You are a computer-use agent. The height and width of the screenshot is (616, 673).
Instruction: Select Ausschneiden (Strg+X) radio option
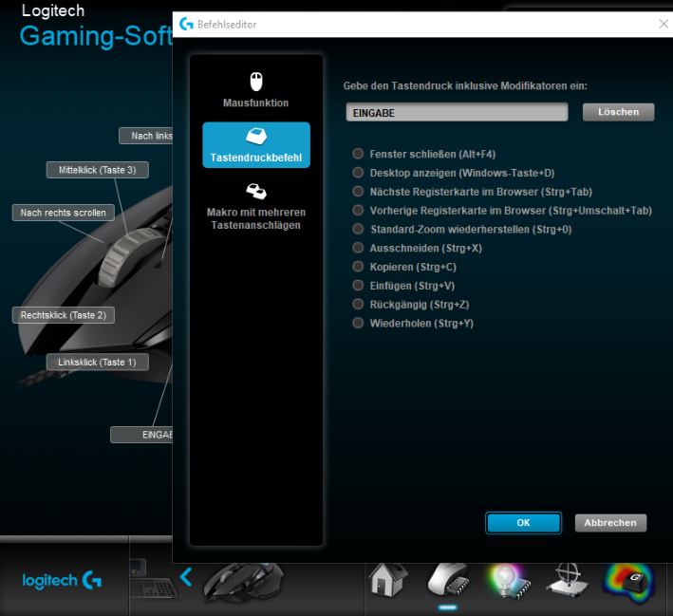pos(358,248)
